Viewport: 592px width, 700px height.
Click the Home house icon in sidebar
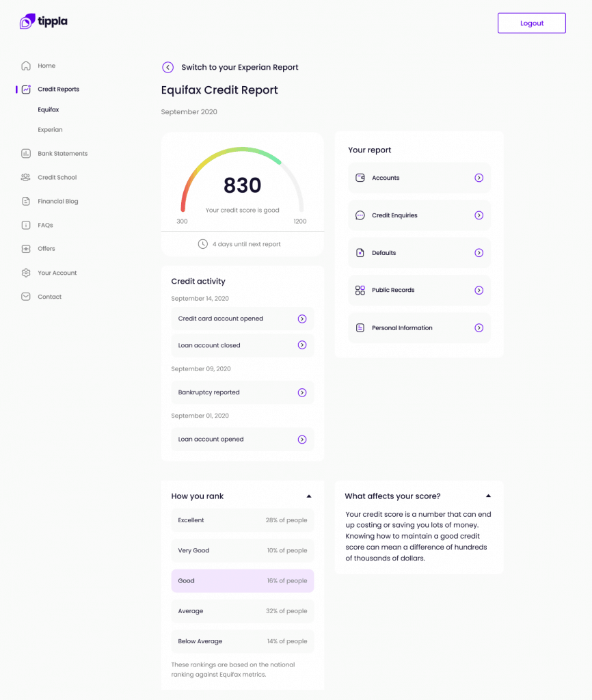tap(26, 66)
